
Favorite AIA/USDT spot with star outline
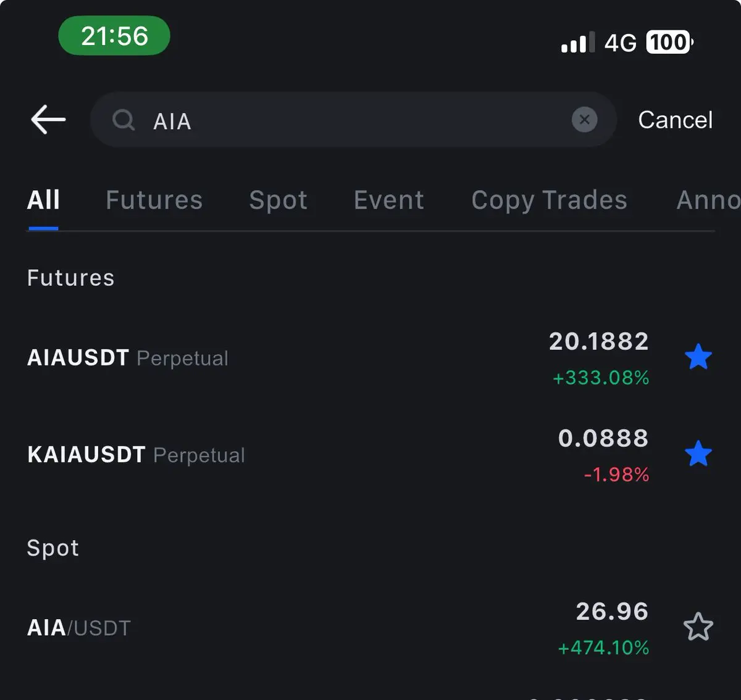(698, 627)
